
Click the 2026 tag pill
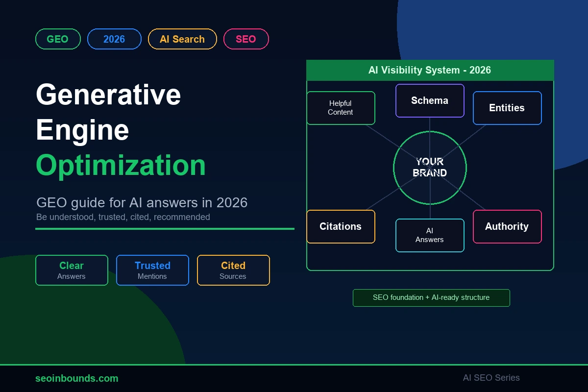pos(114,39)
